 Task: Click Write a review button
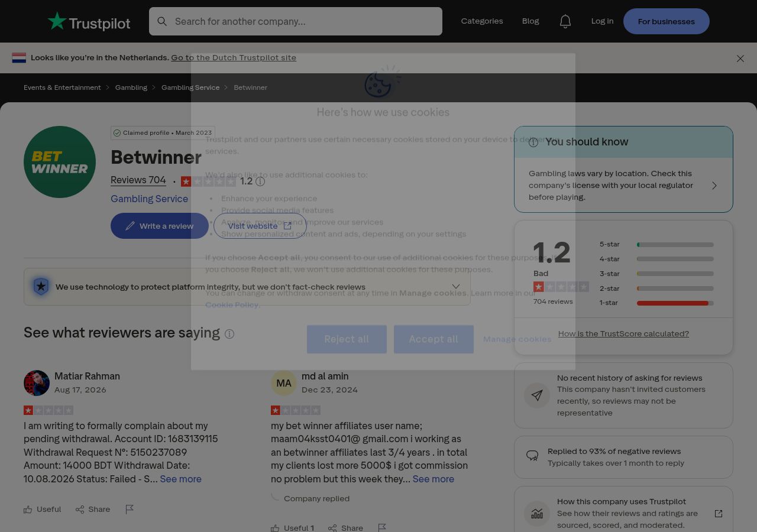click(x=160, y=226)
